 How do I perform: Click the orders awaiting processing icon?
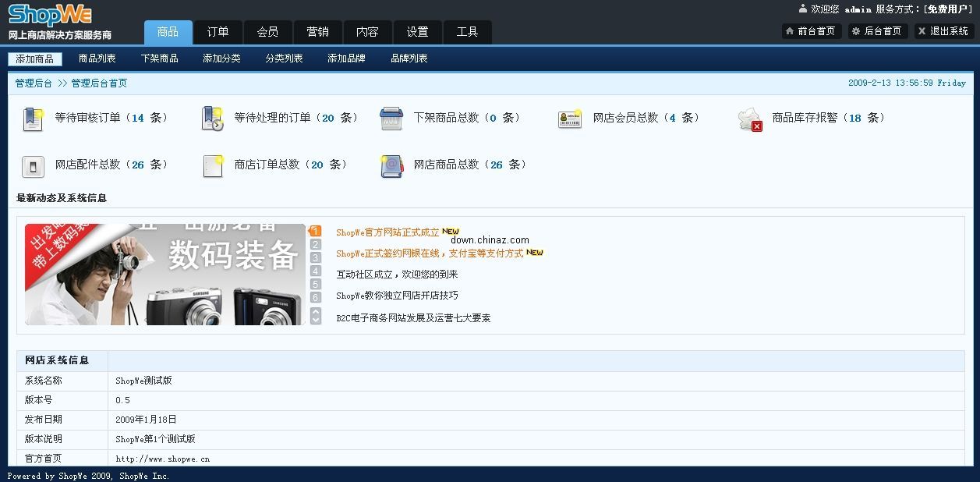[x=212, y=119]
